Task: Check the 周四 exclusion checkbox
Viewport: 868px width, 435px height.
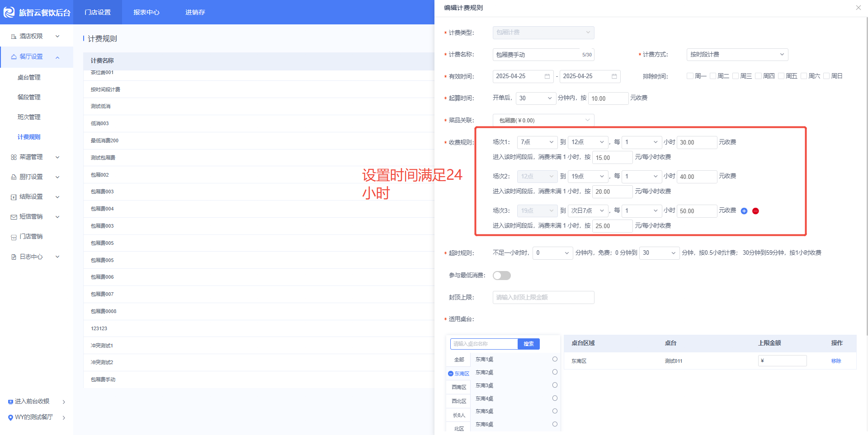Action: (x=758, y=76)
